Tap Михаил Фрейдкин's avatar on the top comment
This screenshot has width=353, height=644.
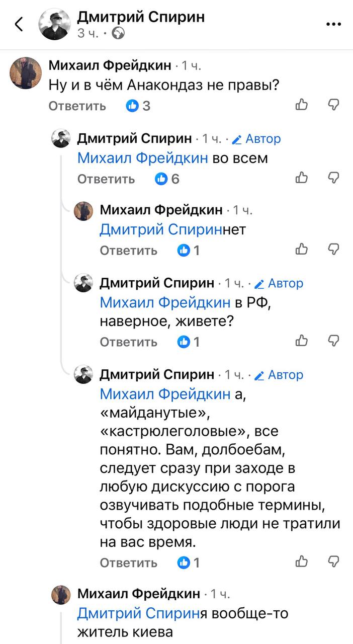[26, 72]
